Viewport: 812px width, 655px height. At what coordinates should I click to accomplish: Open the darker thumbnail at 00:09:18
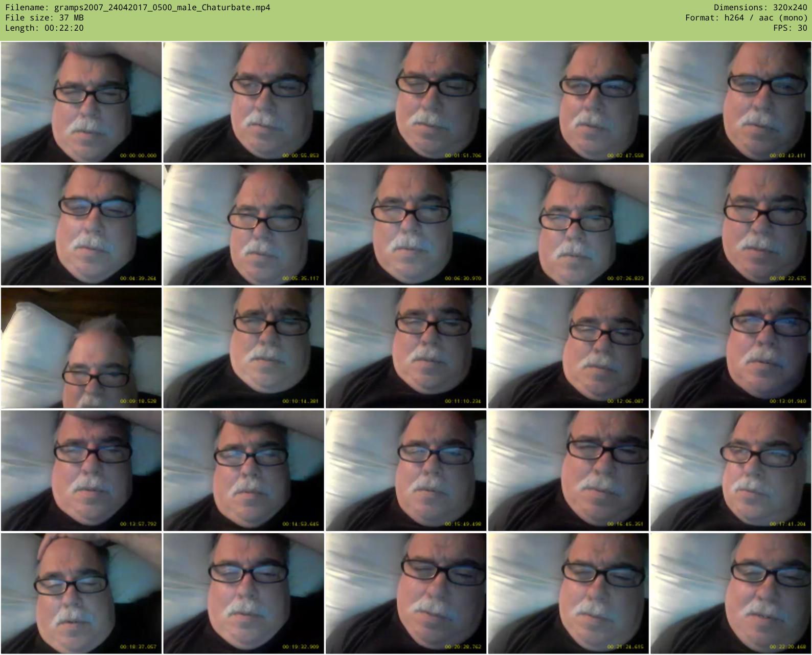[x=81, y=348]
